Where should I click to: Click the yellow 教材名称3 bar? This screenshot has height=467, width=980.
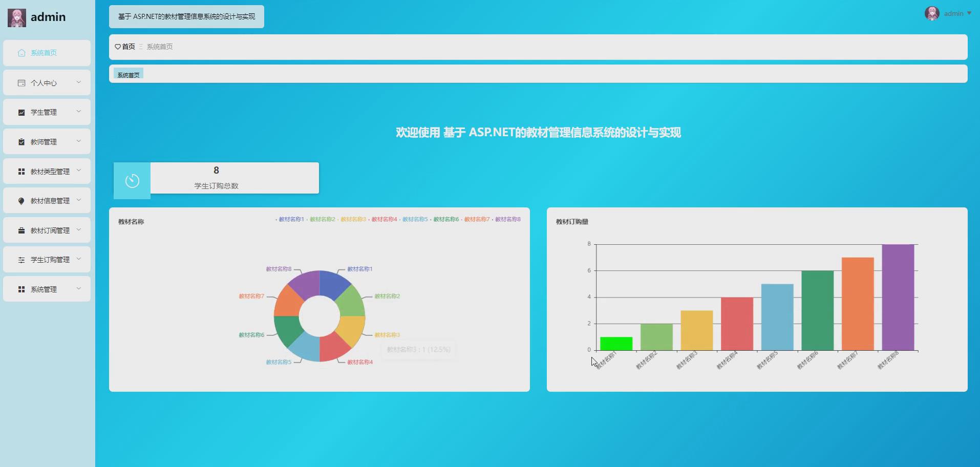click(x=696, y=330)
